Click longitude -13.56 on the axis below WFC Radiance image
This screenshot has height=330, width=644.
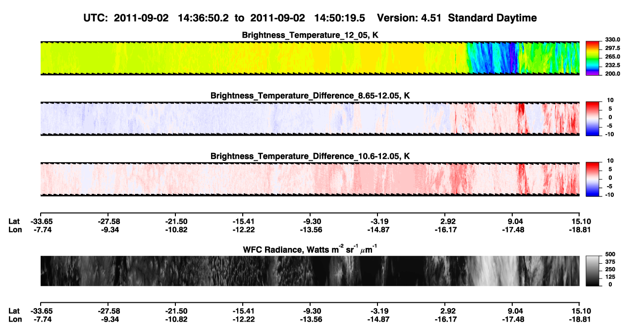310,319
